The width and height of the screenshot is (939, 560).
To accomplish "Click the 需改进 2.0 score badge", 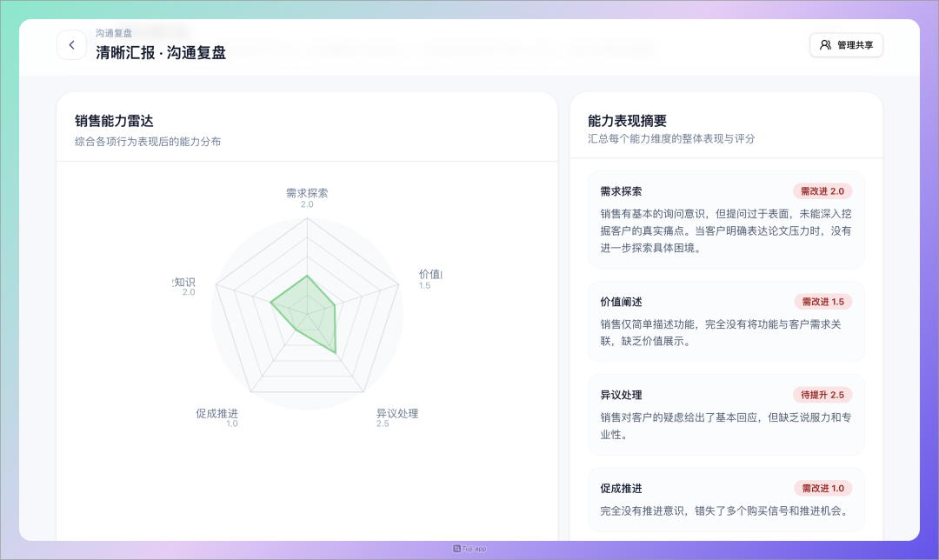I will [822, 191].
